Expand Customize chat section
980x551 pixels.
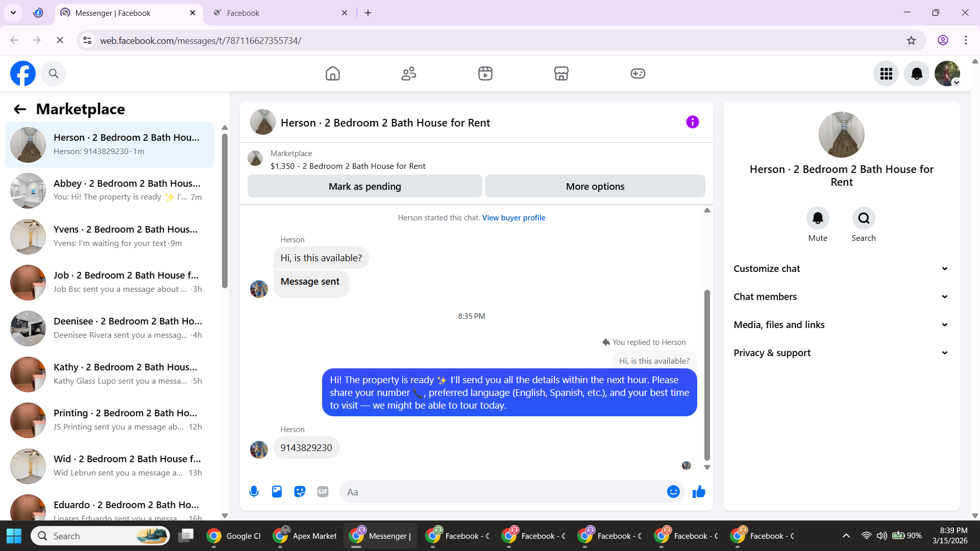(x=841, y=269)
